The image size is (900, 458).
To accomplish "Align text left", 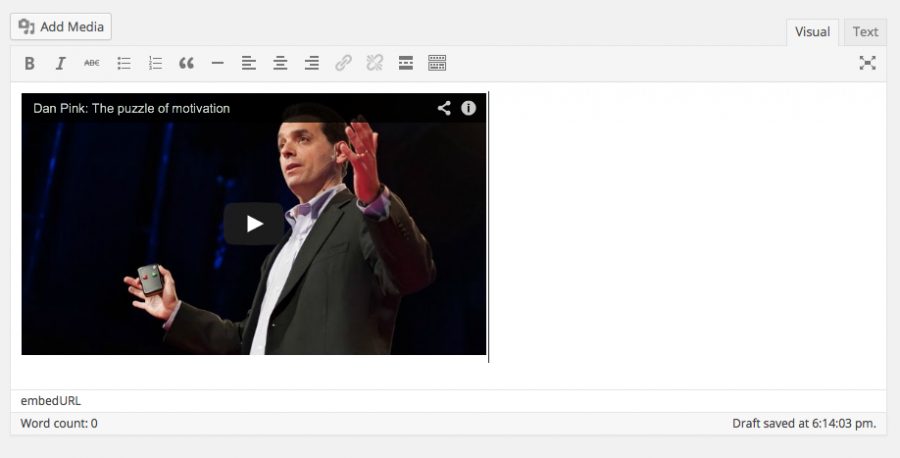I will pyautogui.click(x=249, y=63).
